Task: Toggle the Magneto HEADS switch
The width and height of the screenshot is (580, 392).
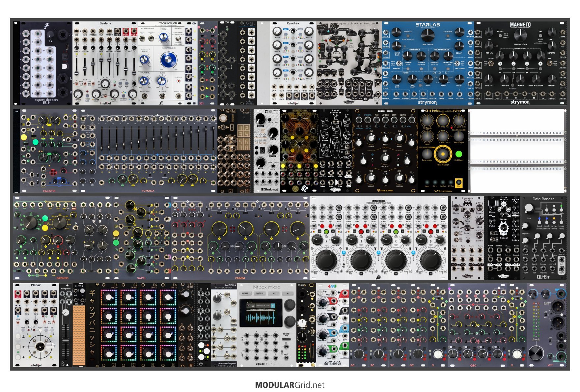Action: tap(491, 63)
